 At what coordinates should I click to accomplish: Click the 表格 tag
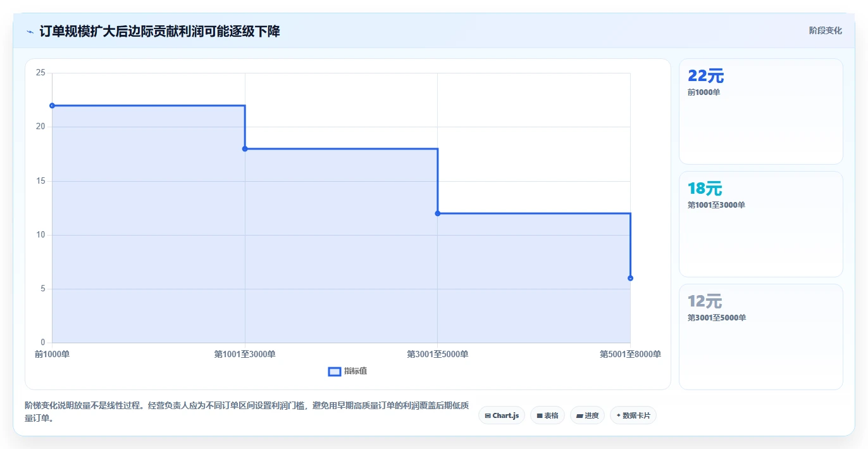[548, 415]
